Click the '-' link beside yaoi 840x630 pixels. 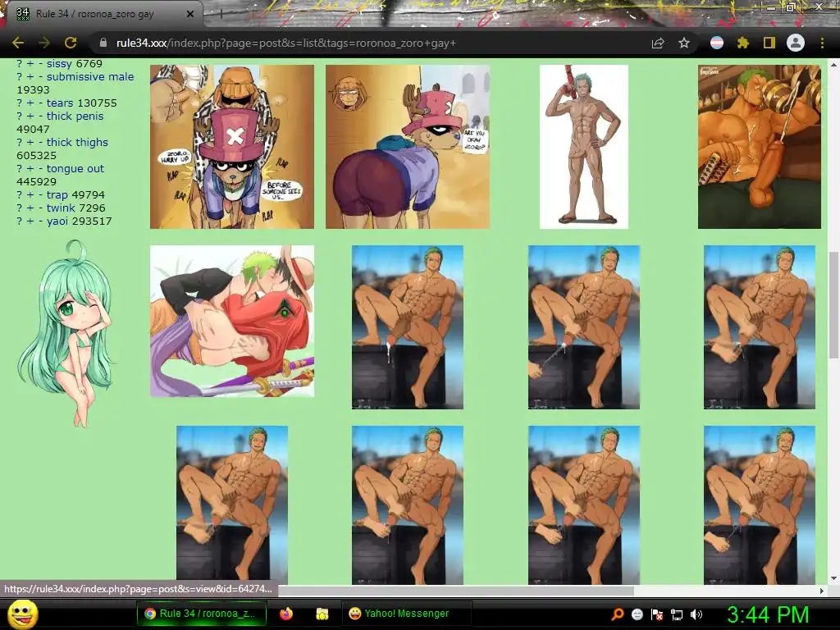[x=40, y=221]
